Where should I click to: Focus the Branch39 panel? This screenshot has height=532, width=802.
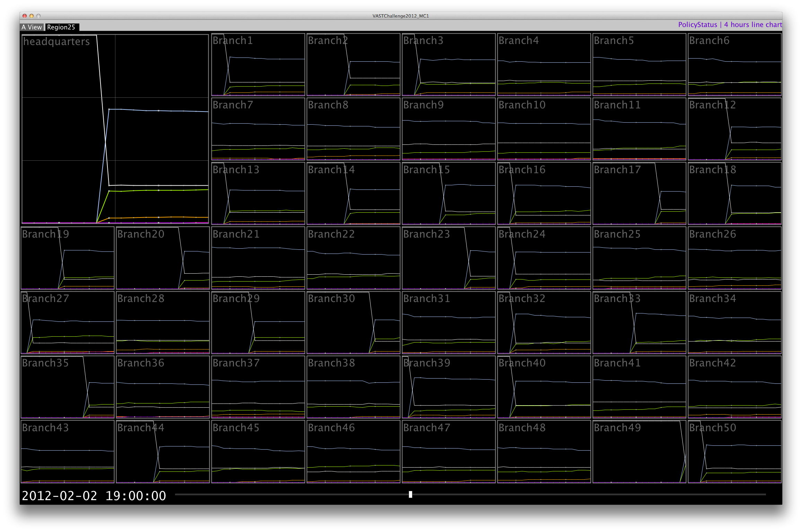pyautogui.click(x=449, y=387)
